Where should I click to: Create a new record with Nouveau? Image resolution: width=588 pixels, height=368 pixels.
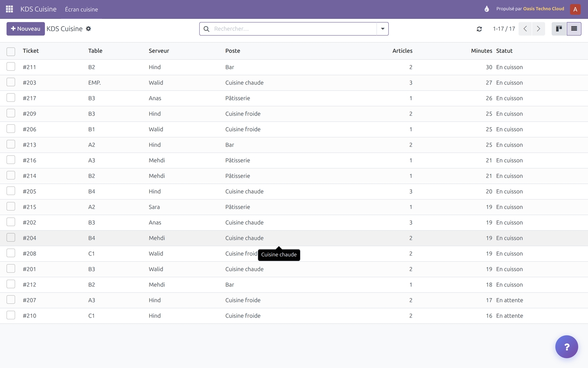click(26, 29)
